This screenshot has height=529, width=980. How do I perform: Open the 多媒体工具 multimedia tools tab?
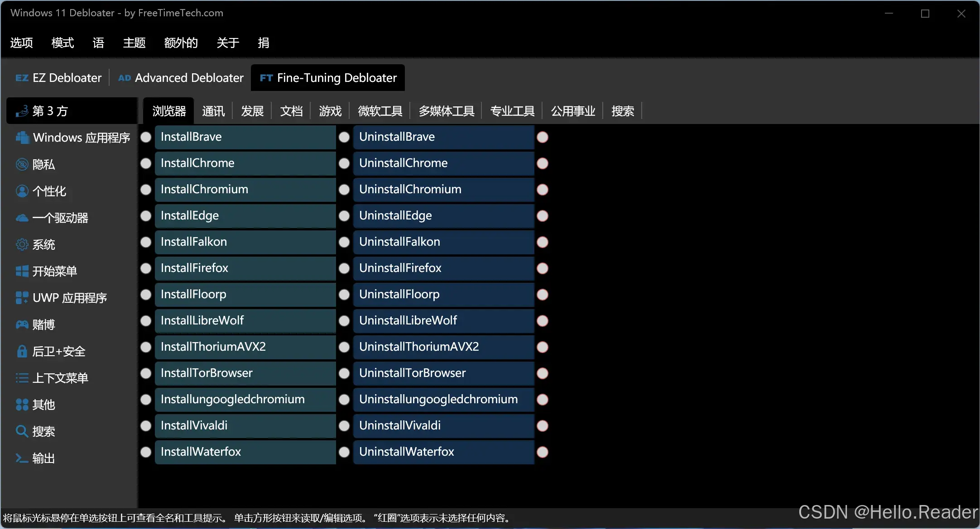coord(446,111)
